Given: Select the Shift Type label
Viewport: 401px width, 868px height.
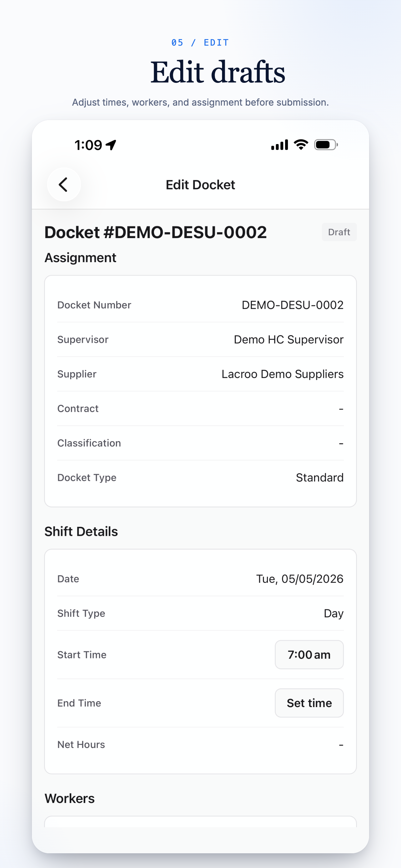Looking at the screenshot, I should tap(81, 613).
